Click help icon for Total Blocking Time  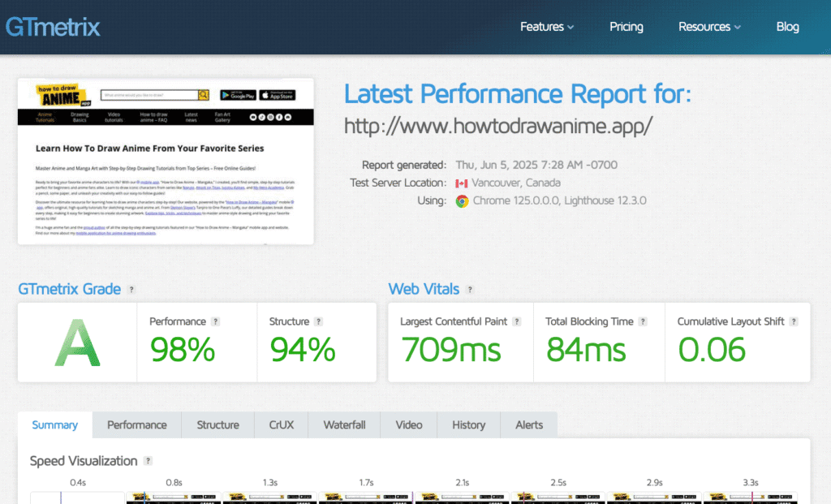point(643,321)
